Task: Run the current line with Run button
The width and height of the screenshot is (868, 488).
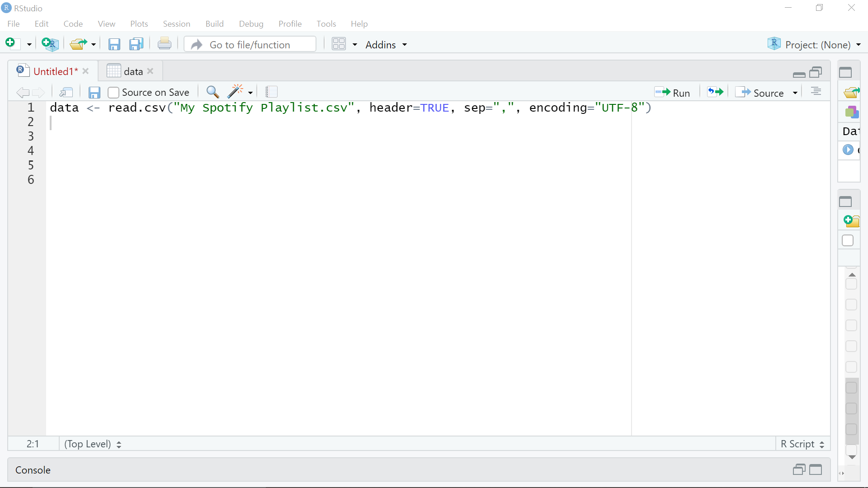Action: [x=673, y=93]
